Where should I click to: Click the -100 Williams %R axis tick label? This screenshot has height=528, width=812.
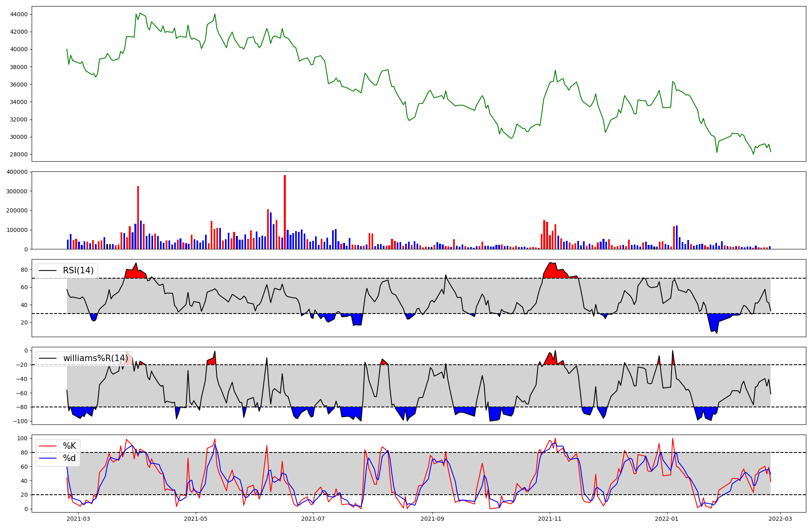pos(20,421)
